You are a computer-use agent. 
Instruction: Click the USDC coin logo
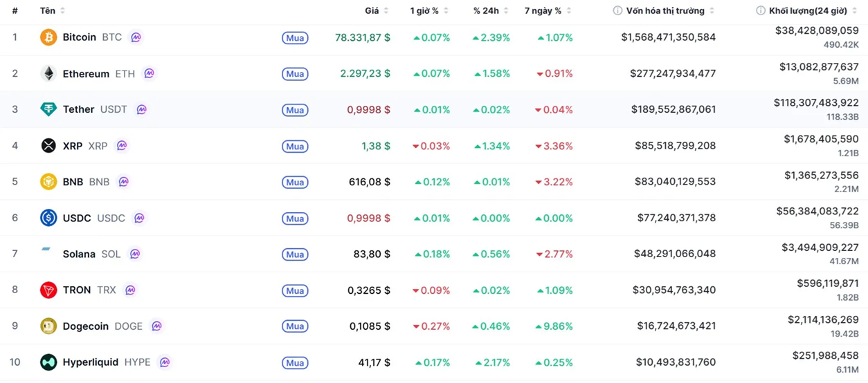[x=48, y=218]
